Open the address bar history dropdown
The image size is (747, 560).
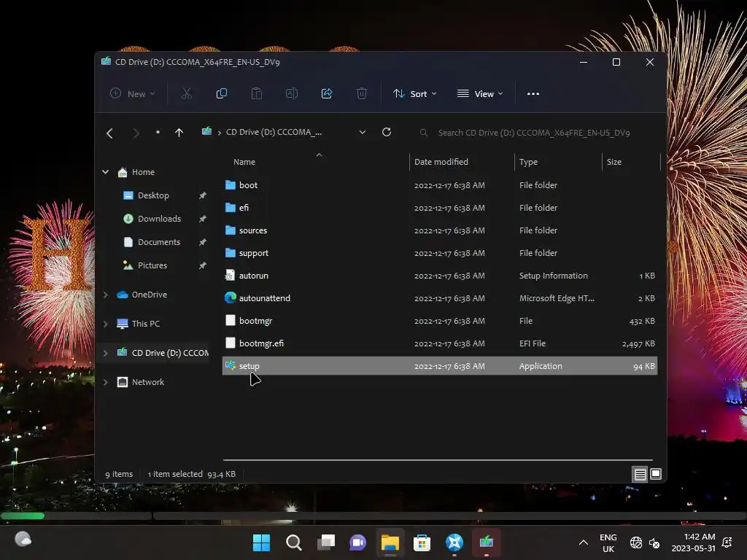coord(363,133)
